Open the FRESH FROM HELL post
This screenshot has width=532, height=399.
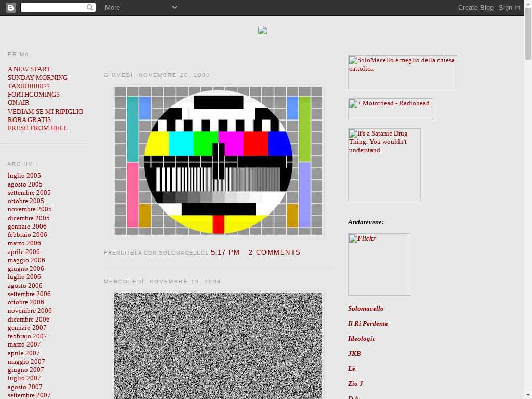point(37,128)
